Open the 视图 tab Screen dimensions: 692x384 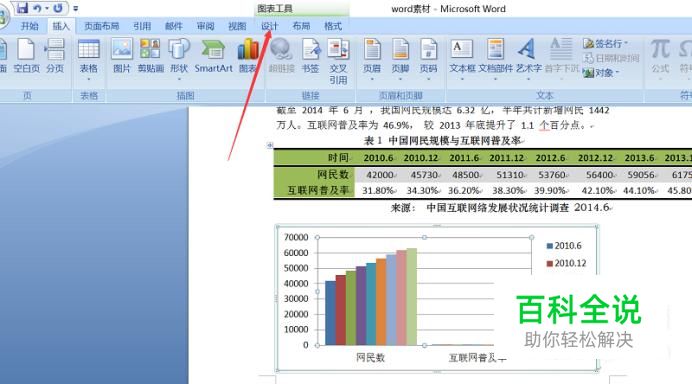coord(237,26)
